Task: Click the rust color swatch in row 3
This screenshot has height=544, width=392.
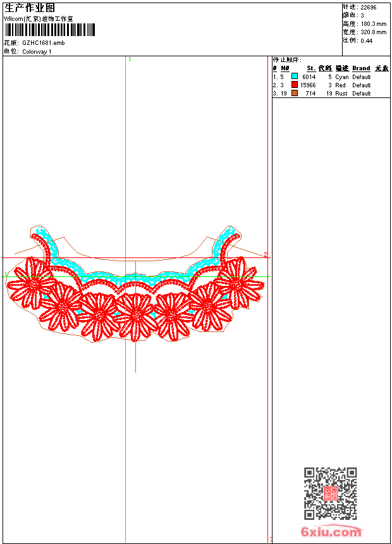Action: (x=295, y=92)
